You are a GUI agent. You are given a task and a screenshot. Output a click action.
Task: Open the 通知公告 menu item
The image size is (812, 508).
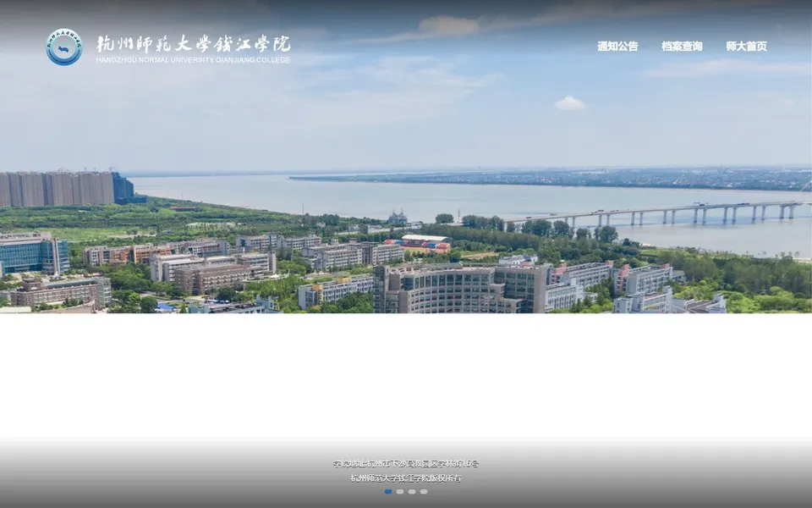coord(617,46)
